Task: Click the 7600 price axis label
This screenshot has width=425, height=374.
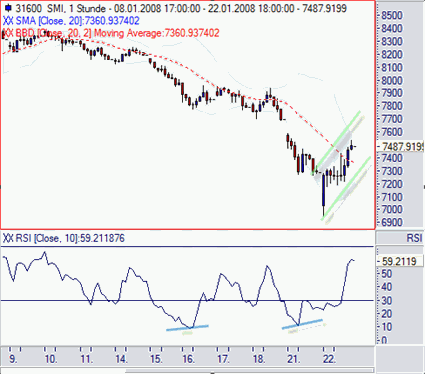Action: pos(392,132)
